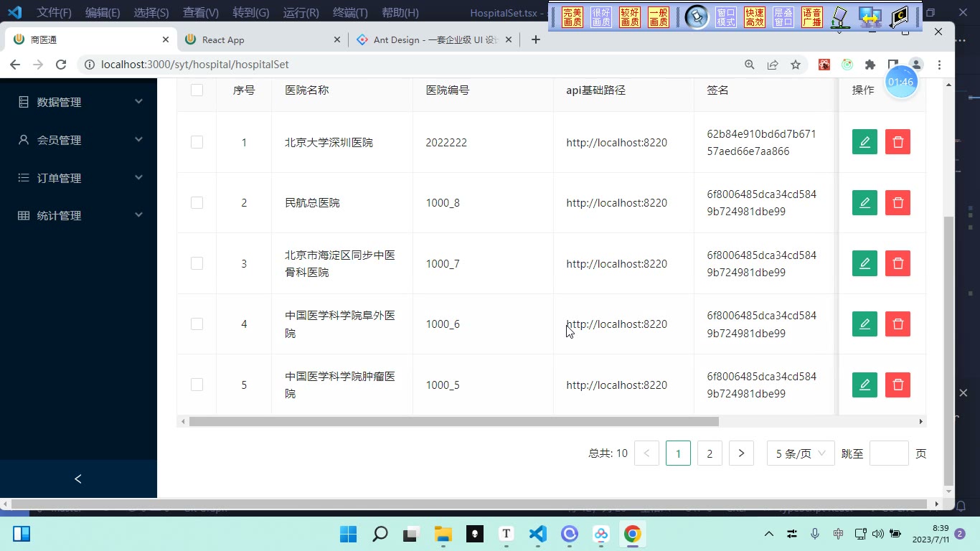
Task: Open the Chrome three-dot menu
Action: point(939,65)
